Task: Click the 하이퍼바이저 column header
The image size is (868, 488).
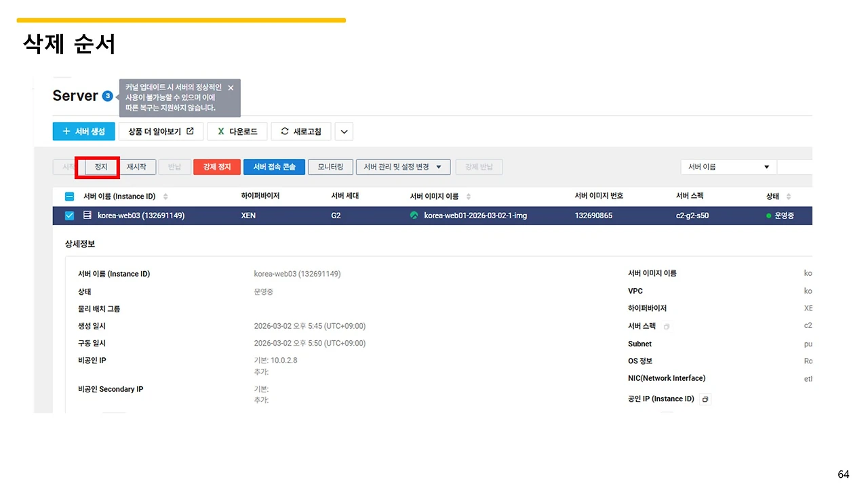Action: pos(260,196)
